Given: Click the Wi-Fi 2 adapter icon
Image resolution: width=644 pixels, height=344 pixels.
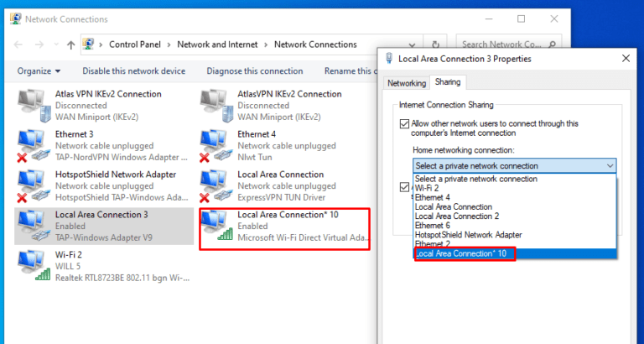Looking at the screenshot, I should (x=34, y=266).
